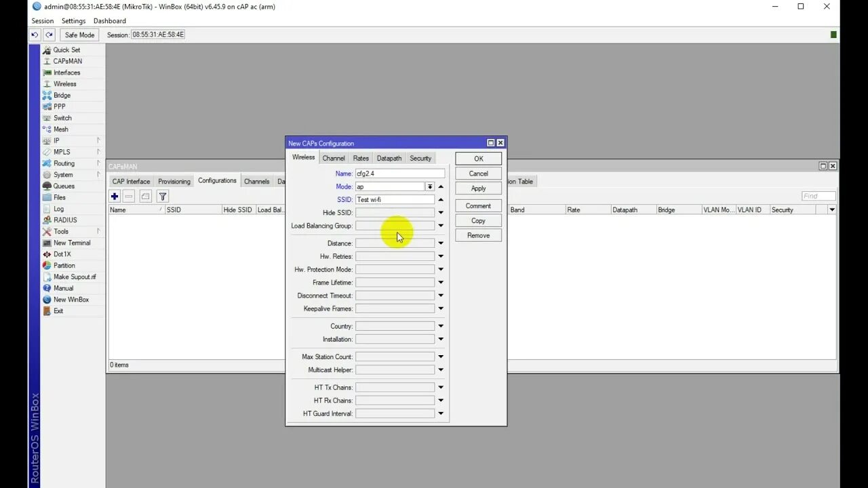Open the Dashboard menu
868x488 pixels.
click(109, 21)
